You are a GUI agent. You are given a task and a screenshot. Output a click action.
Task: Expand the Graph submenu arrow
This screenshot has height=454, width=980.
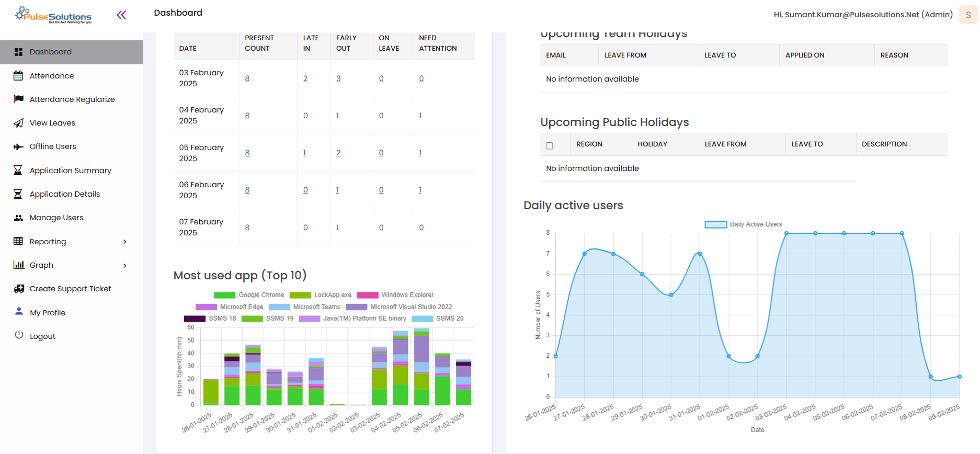(x=125, y=266)
